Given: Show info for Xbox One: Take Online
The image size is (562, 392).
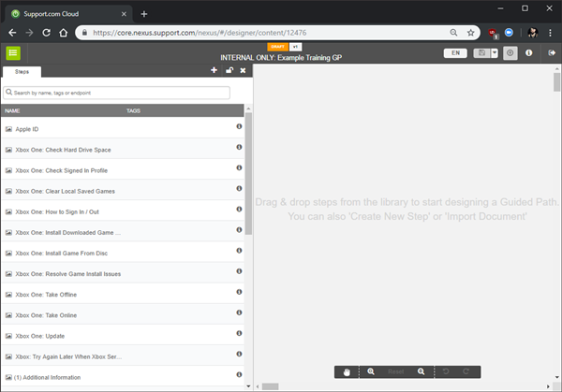Looking at the screenshot, I should click(239, 312).
